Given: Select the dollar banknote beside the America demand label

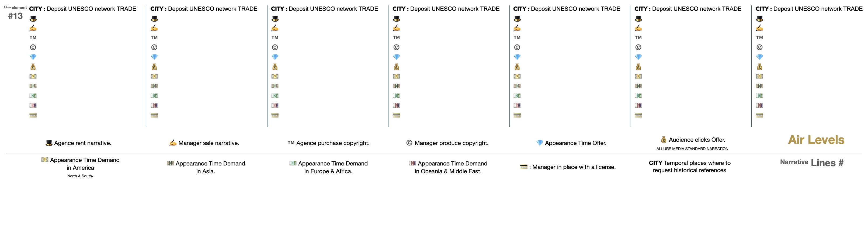Looking at the screenshot, I should click(x=45, y=160).
